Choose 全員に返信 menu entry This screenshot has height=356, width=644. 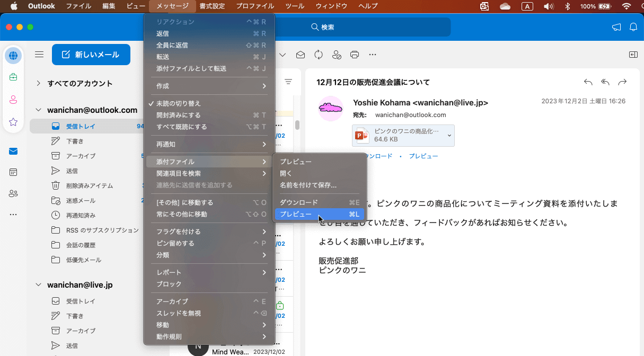pyautogui.click(x=209, y=45)
